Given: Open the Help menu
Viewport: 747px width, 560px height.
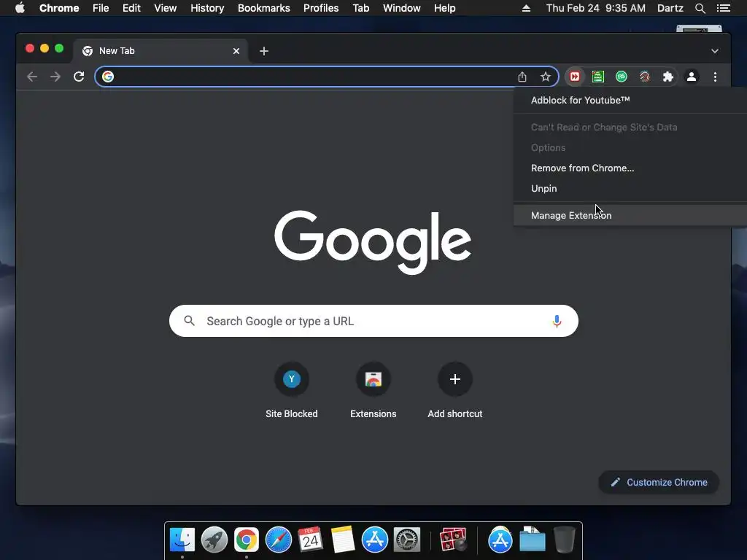Looking at the screenshot, I should (x=444, y=8).
